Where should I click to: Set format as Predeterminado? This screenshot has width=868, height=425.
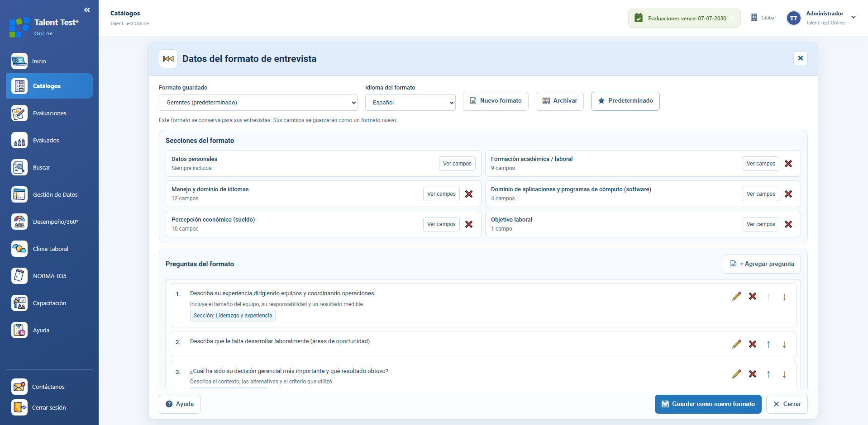coord(625,101)
